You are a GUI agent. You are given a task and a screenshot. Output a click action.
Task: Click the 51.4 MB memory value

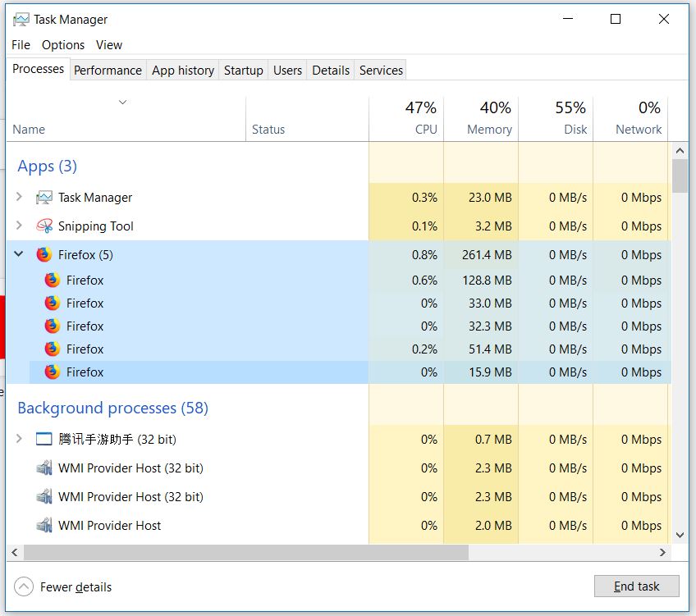tap(490, 349)
